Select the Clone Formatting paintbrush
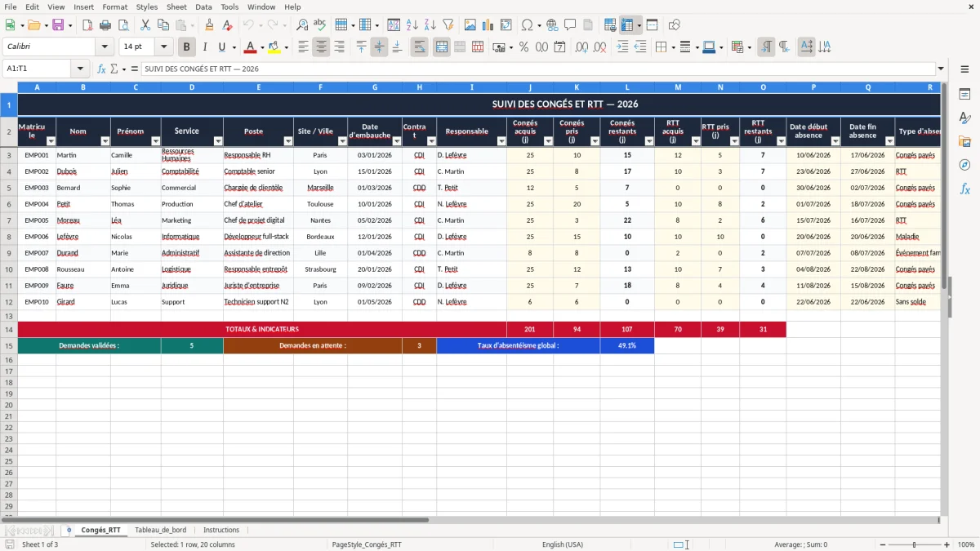 [209, 25]
